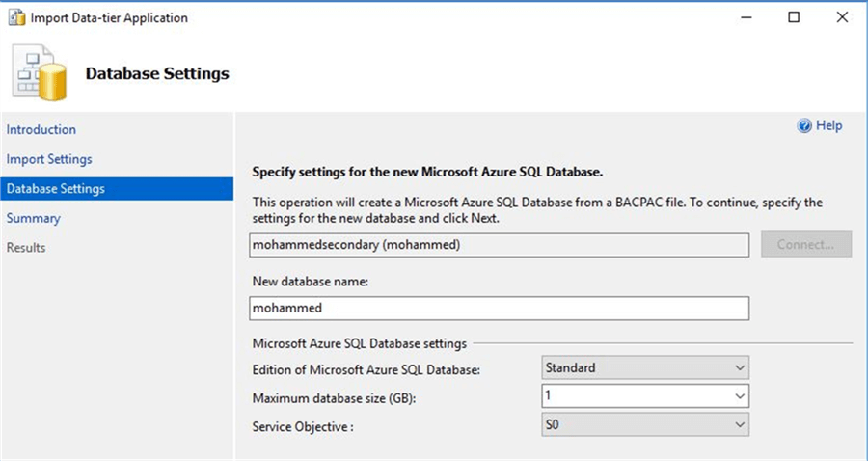The width and height of the screenshot is (868, 461).
Task: Select the Results step in the sidebar
Action: click(x=26, y=248)
